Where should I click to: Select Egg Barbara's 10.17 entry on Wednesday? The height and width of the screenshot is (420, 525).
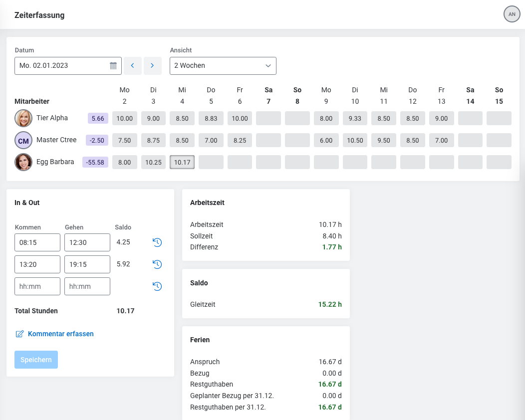tap(182, 162)
